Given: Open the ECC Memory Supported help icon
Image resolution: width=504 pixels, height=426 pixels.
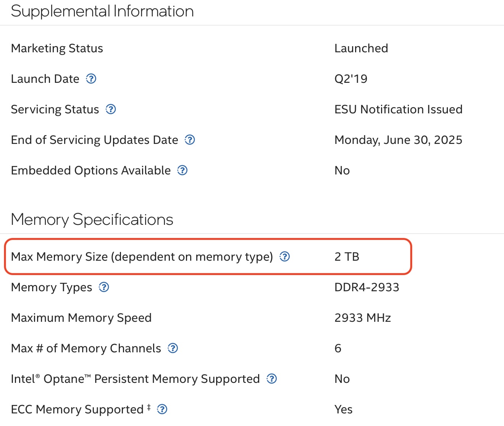Looking at the screenshot, I should pyautogui.click(x=162, y=410).
